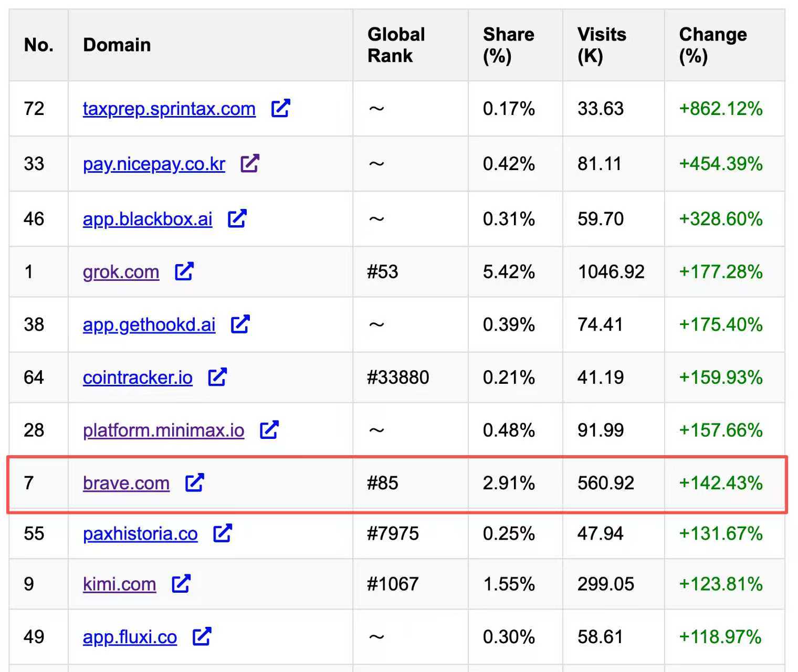Image resolution: width=798 pixels, height=672 pixels.
Task: Visit the pay.nicepay.co.kr domain link
Action: (x=154, y=164)
